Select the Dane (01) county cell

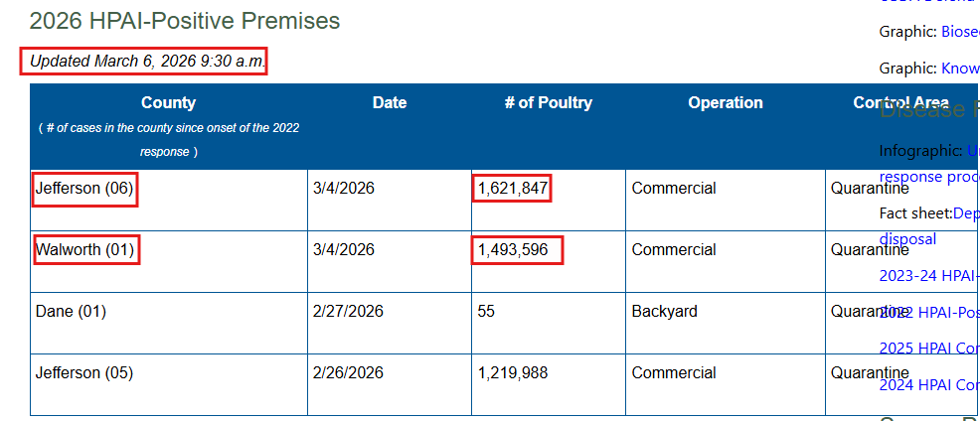coord(71,312)
